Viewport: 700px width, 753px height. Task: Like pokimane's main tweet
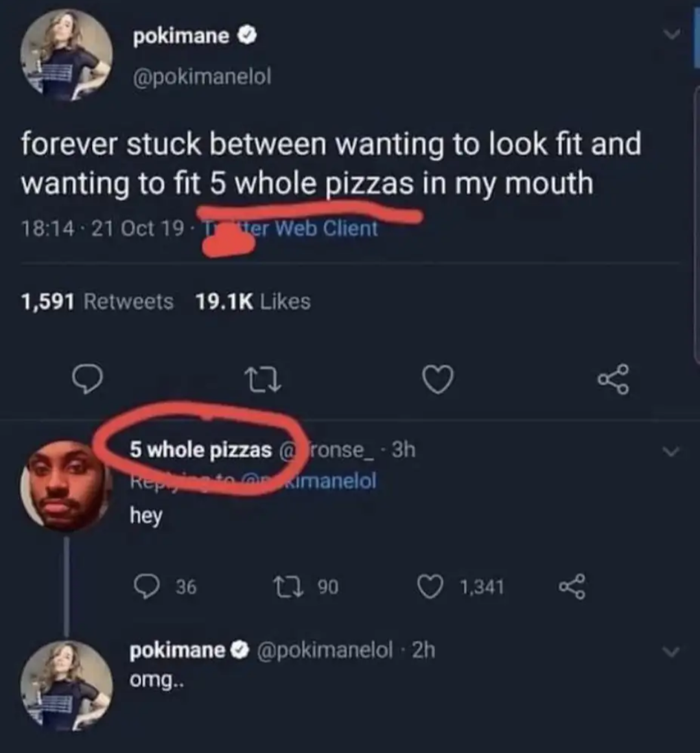tap(437, 380)
